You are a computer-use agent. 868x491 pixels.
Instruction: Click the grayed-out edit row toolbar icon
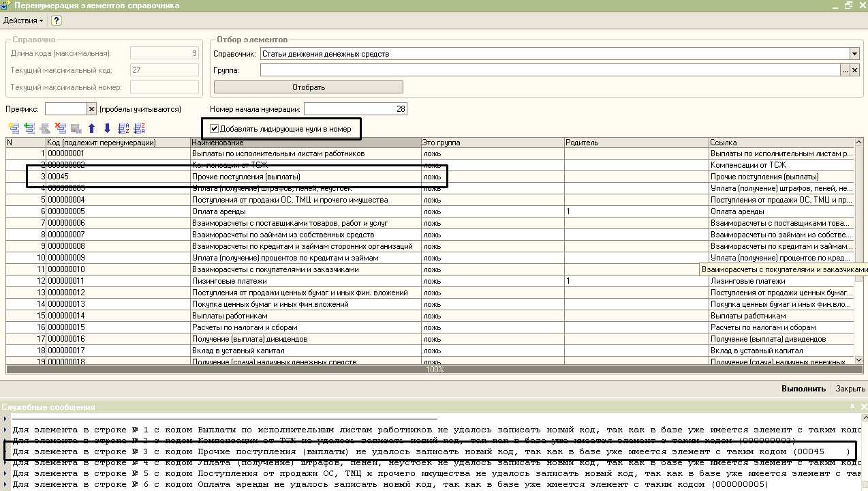coord(45,128)
